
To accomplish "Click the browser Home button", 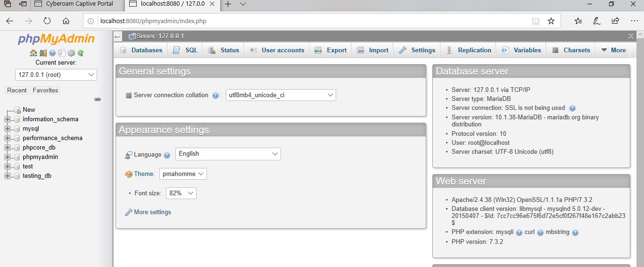I will point(66,21).
